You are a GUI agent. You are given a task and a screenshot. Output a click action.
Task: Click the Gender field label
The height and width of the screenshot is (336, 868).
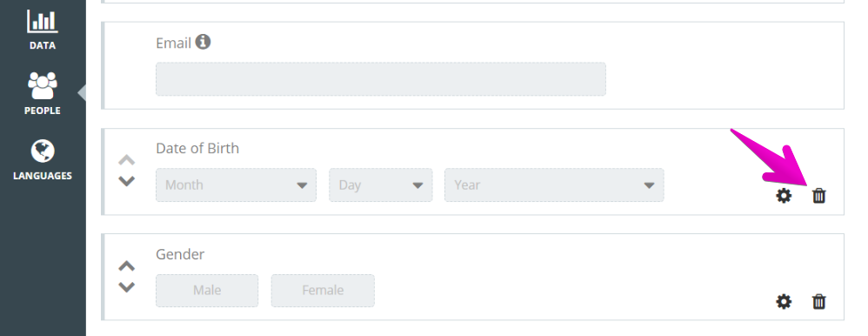click(x=180, y=254)
